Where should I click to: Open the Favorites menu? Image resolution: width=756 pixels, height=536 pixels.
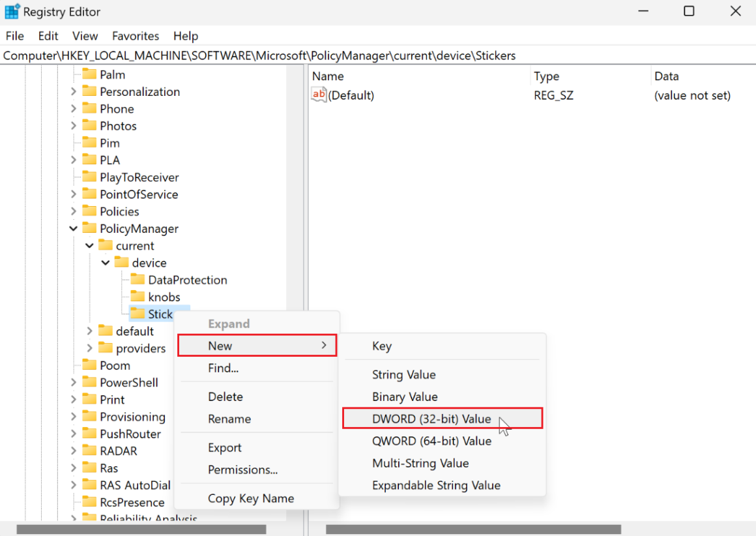[x=136, y=36]
